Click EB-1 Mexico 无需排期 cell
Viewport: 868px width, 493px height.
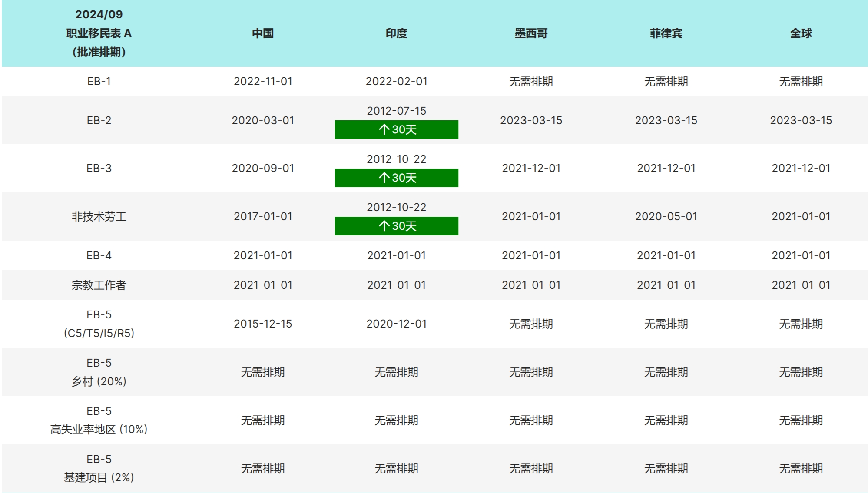[x=531, y=81]
